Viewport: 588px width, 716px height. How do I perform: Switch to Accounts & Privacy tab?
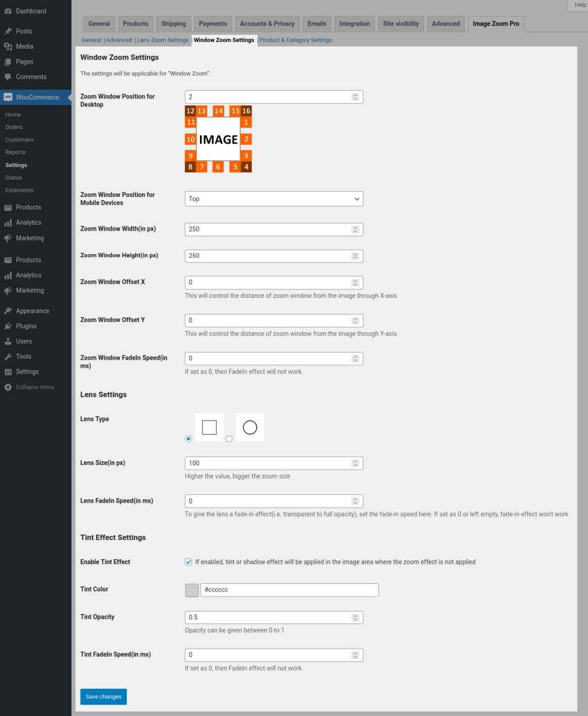click(x=267, y=24)
